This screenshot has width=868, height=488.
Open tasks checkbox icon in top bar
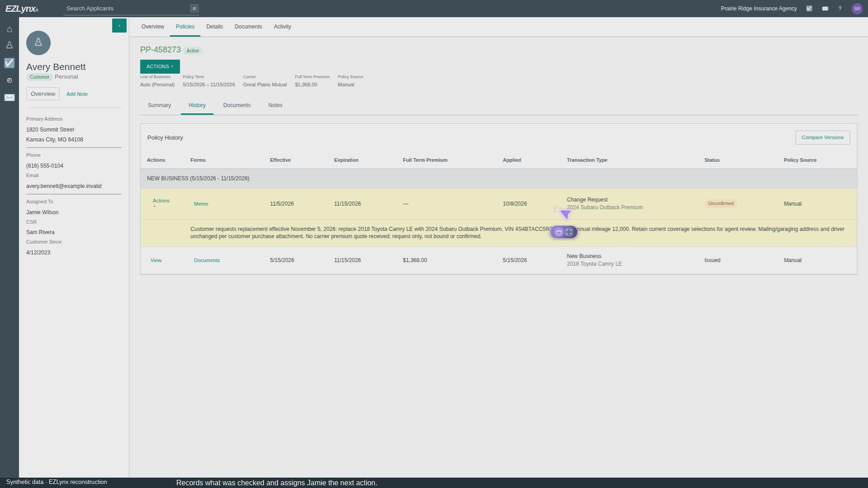809,9
